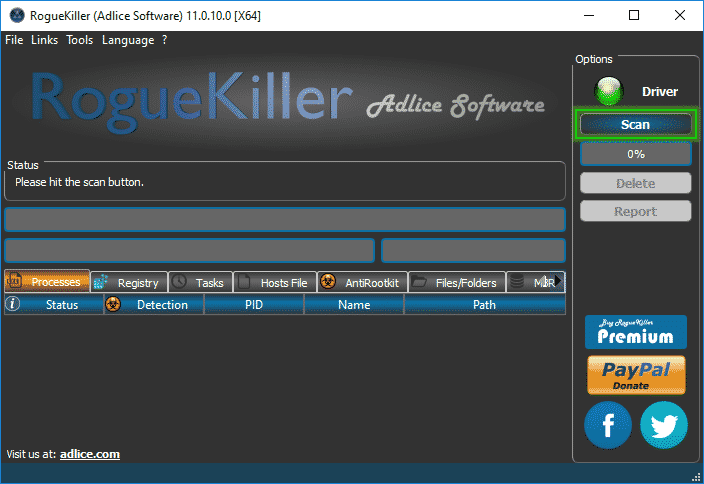Image resolution: width=704 pixels, height=484 pixels.
Task: Sort by the PID column header
Action: pyautogui.click(x=254, y=305)
